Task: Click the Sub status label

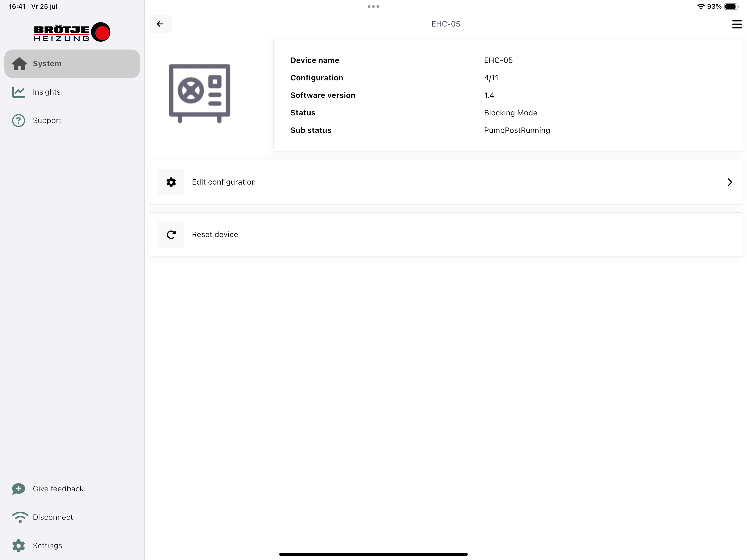Action: pyautogui.click(x=311, y=130)
